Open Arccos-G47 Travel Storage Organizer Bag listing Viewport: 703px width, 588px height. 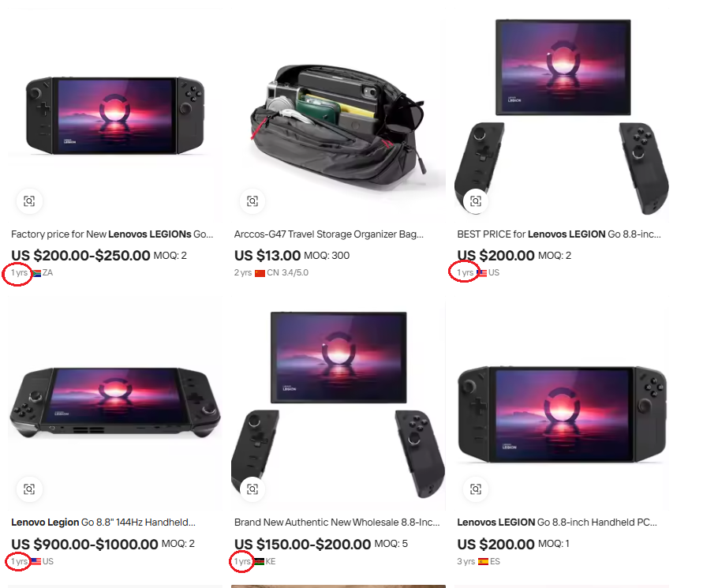(x=329, y=234)
